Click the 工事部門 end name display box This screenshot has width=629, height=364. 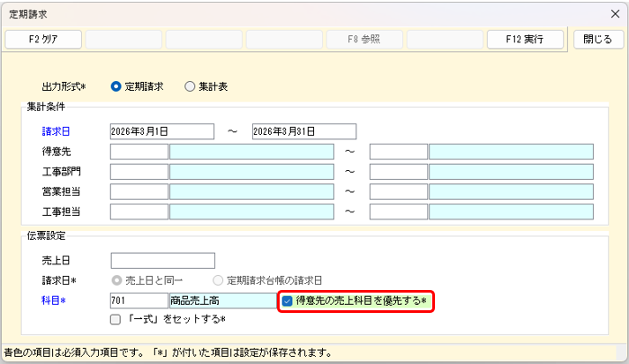click(x=511, y=172)
